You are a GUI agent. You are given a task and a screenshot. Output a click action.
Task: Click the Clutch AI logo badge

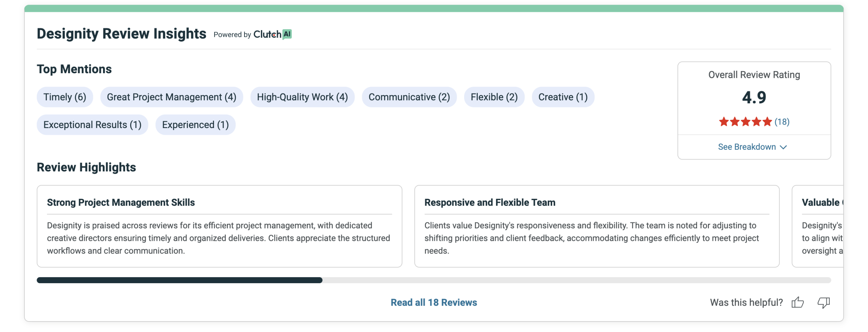tap(272, 34)
